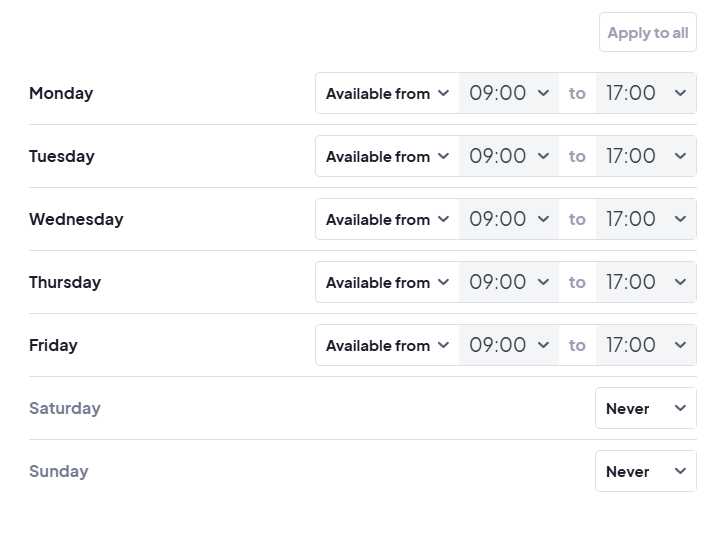Open Tuesday's Available from dropdown
This screenshot has width=720, height=534.
tap(387, 157)
